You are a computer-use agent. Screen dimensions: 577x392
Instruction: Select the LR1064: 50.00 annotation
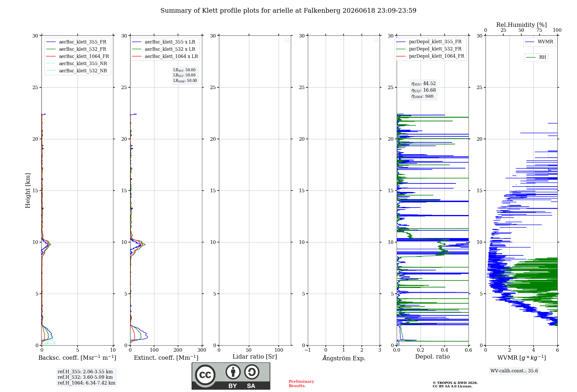coord(185,81)
